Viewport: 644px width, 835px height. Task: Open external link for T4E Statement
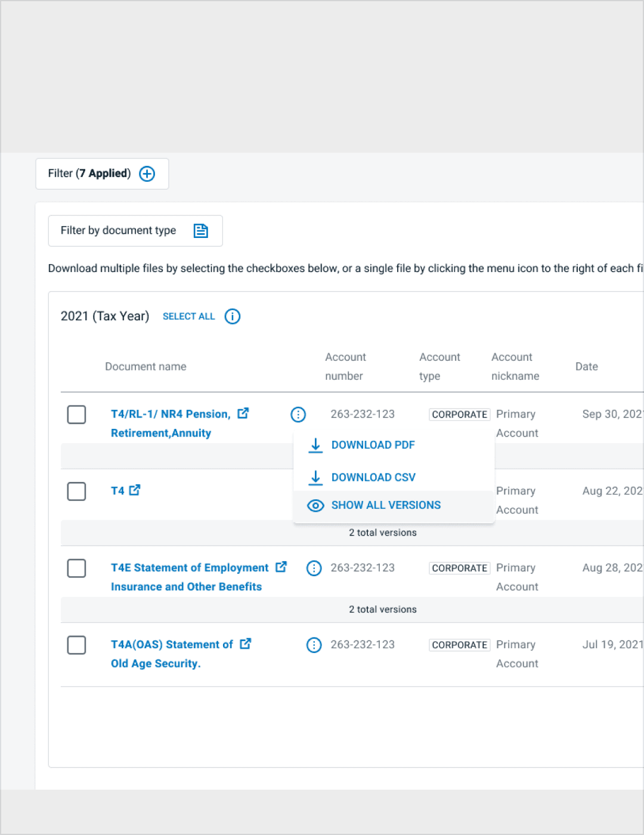[x=281, y=567]
